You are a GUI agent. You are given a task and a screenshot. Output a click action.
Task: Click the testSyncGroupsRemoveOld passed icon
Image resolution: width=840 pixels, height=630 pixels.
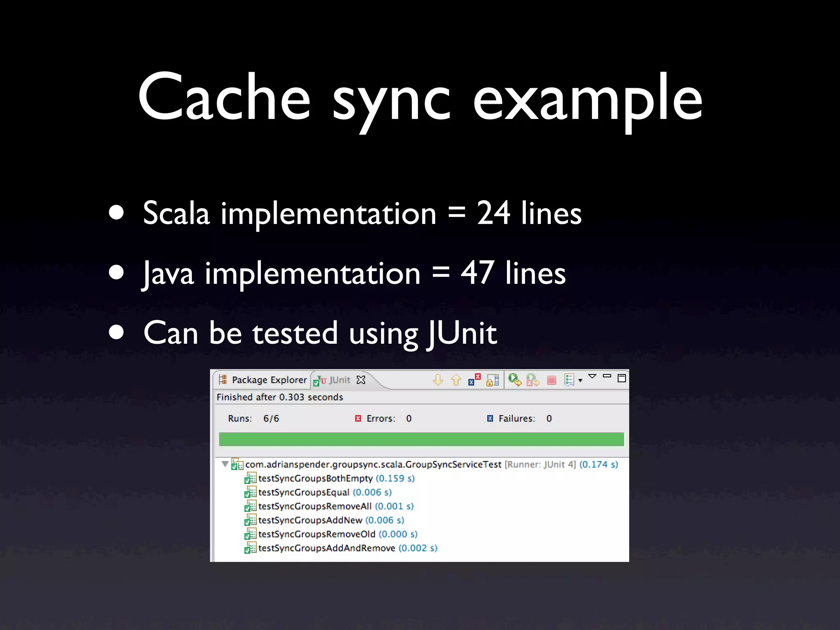click(x=250, y=534)
